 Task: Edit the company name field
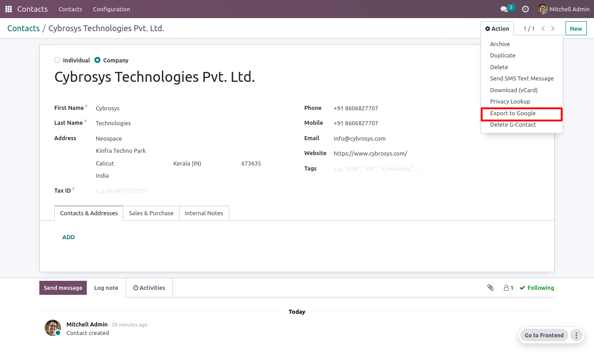pyautogui.click(x=155, y=77)
